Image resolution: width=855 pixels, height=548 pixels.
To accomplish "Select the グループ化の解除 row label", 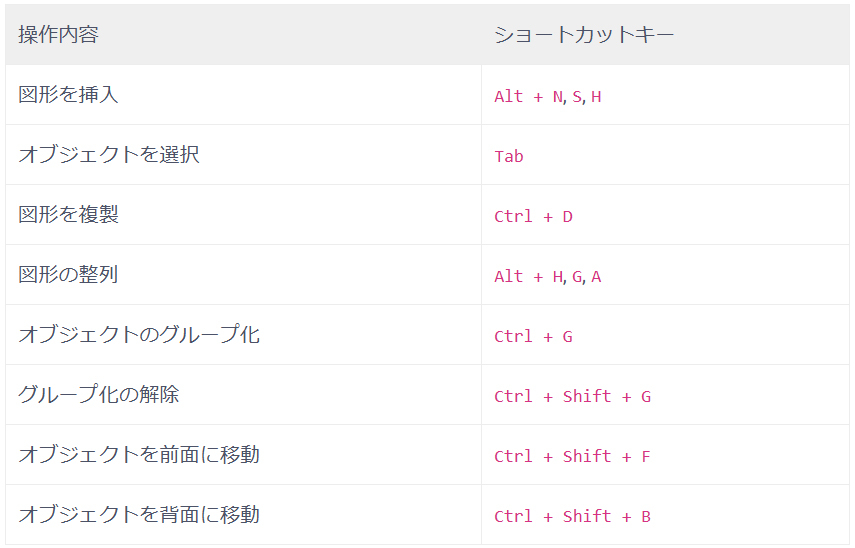I will tap(98, 395).
